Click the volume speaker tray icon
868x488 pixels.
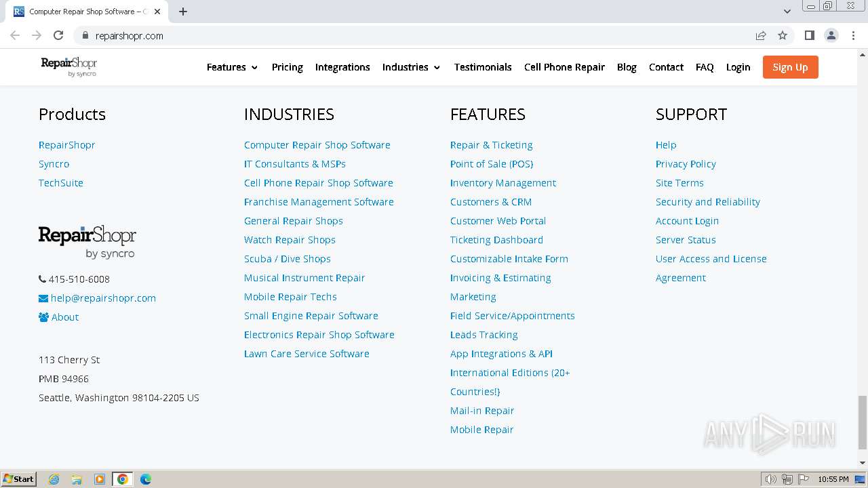(770, 479)
